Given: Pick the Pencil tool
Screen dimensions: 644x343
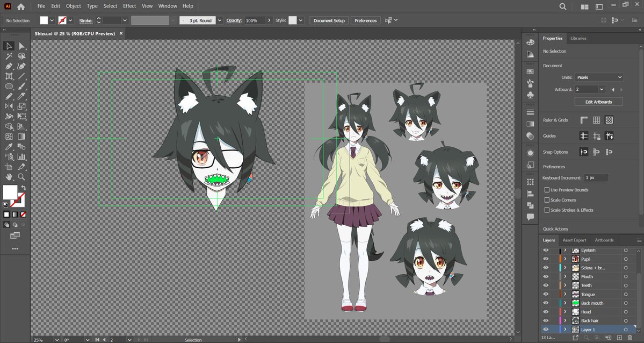Looking at the screenshot, I should coord(9,96).
